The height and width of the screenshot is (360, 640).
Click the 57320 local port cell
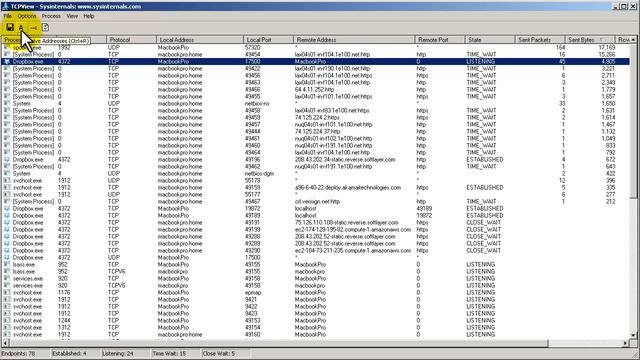[x=253, y=48]
